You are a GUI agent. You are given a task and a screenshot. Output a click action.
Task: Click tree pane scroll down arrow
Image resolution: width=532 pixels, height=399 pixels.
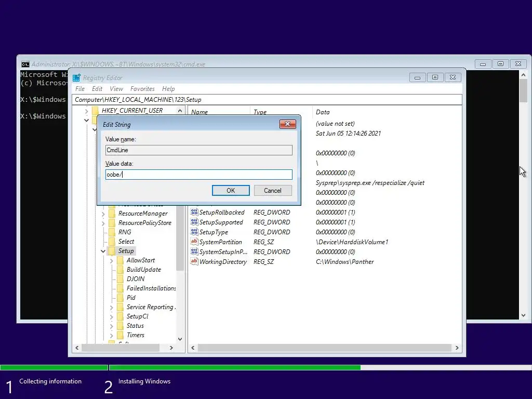(x=180, y=339)
